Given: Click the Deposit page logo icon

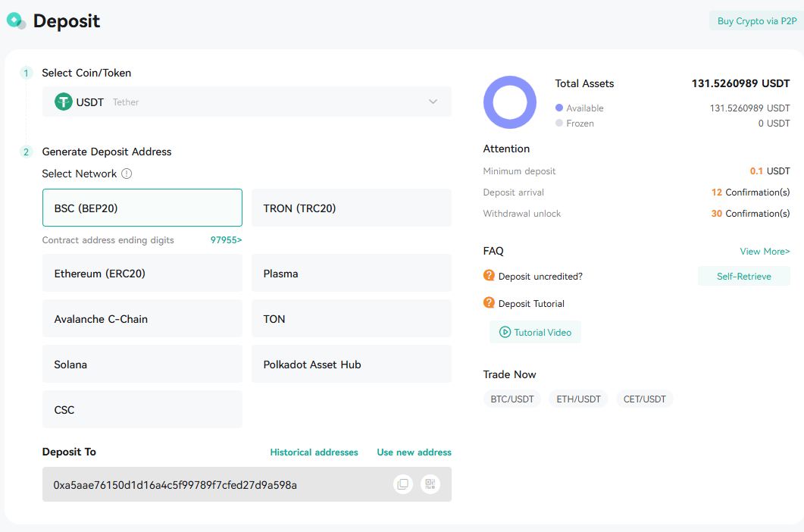Looking at the screenshot, I should [x=16, y=20].
